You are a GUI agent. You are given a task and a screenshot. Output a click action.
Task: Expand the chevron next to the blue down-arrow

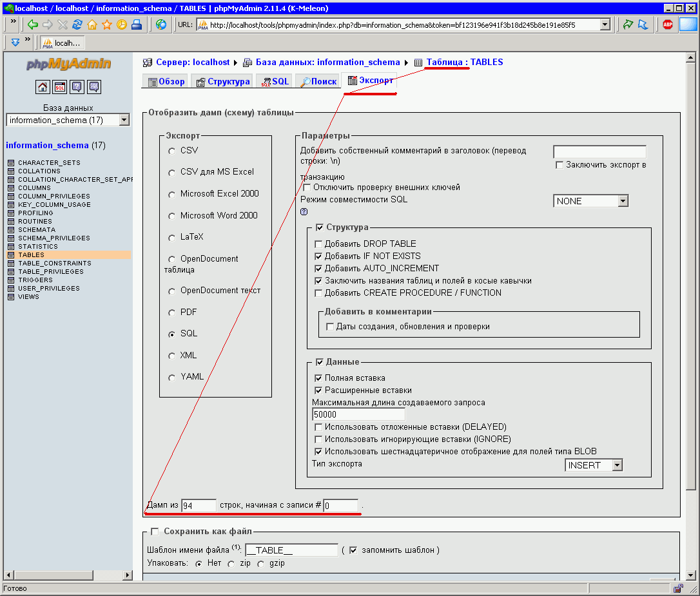coord(28,40)
